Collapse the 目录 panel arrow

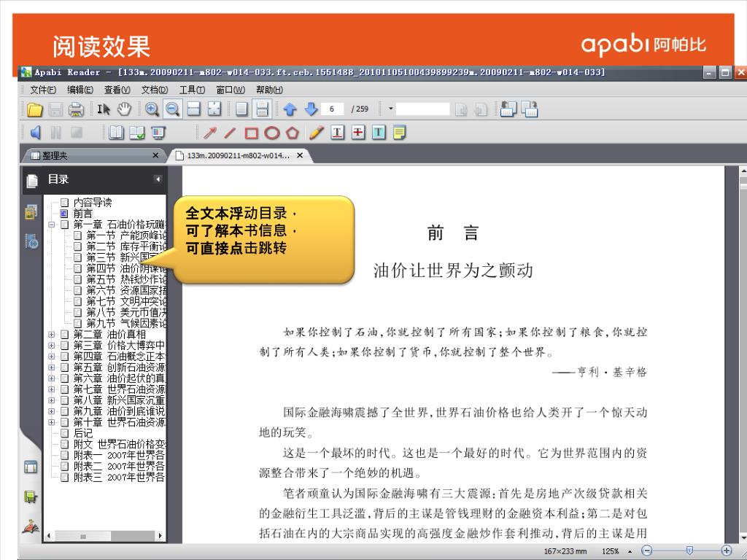tap(158, 179)
